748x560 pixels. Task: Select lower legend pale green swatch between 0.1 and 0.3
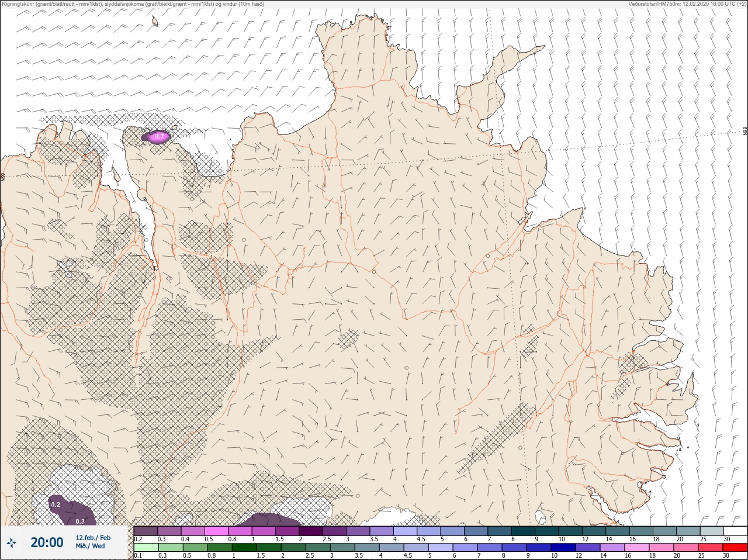click(146, 548)
